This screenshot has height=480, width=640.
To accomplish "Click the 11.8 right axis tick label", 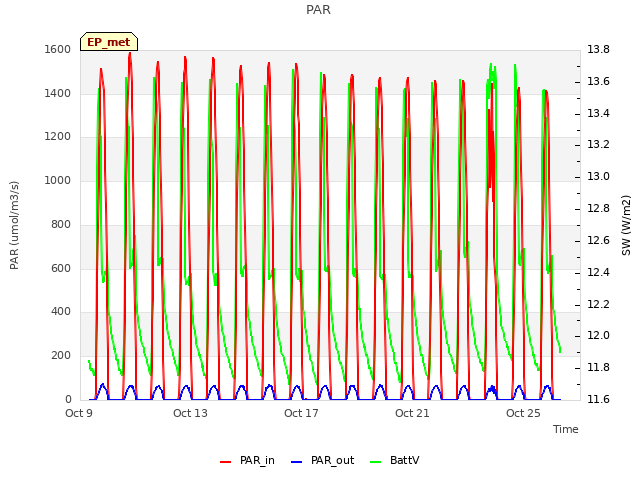I will tap(598, 367).
